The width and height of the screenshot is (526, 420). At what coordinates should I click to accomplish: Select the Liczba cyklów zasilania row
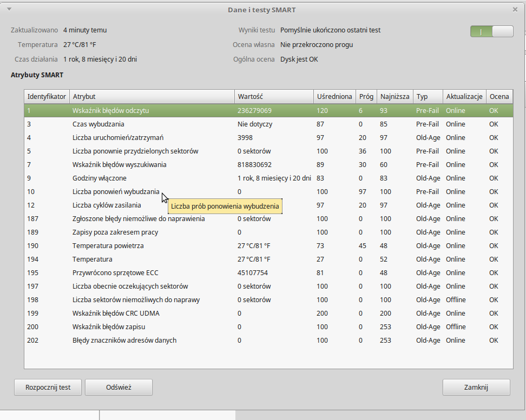tap(268, 205)
